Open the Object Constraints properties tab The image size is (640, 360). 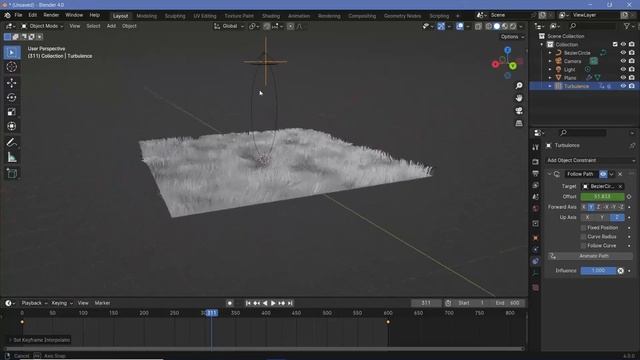click(536, 261)
